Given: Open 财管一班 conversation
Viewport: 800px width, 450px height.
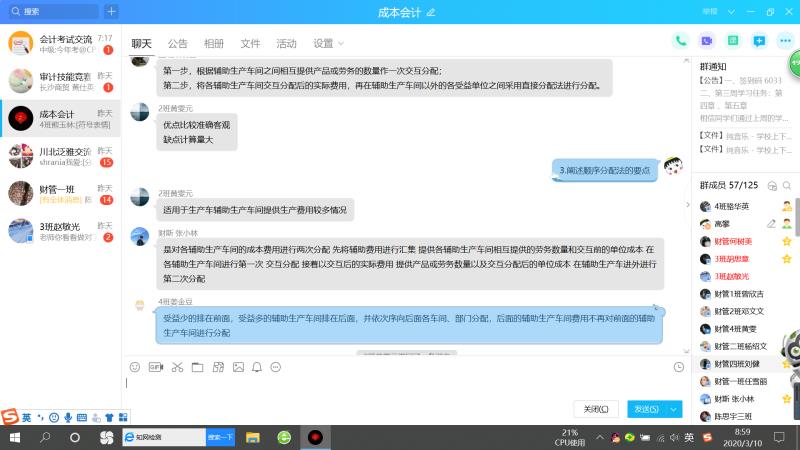Looking at the screenshot, I should (60, 194).
